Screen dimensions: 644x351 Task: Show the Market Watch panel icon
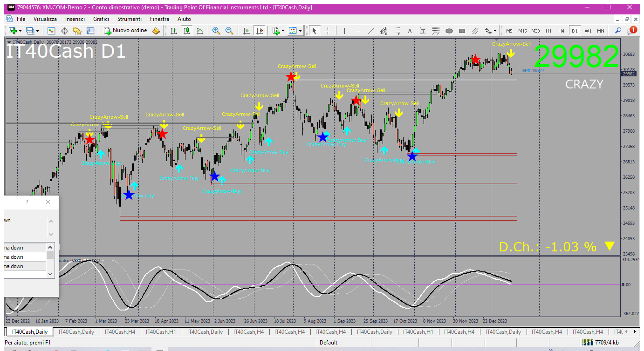pyautogui.click(x=51, y=31)
